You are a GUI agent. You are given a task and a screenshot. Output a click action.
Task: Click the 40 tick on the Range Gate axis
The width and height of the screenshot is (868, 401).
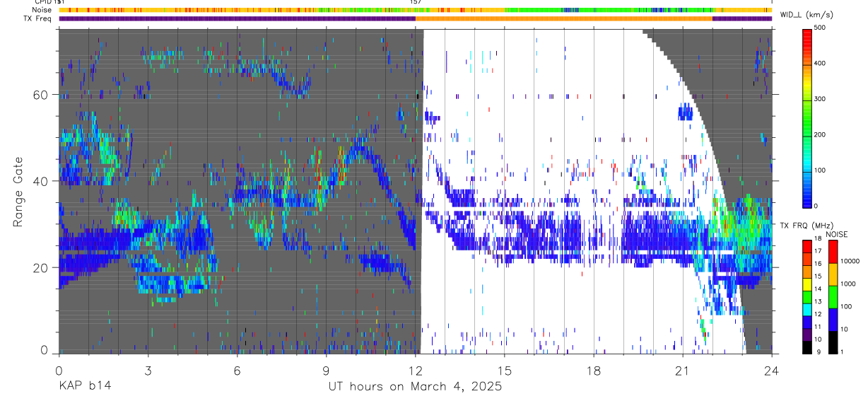[42, 181]
